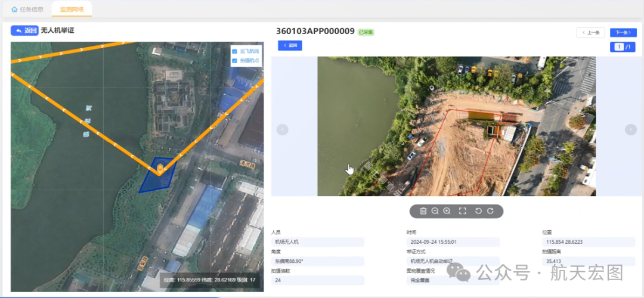Uncheck the 拍摄航点 checkbox on the map
Image resolution: width=644 pixels, height=298 pixels.
pyautogui.click(x=234, y=60)
